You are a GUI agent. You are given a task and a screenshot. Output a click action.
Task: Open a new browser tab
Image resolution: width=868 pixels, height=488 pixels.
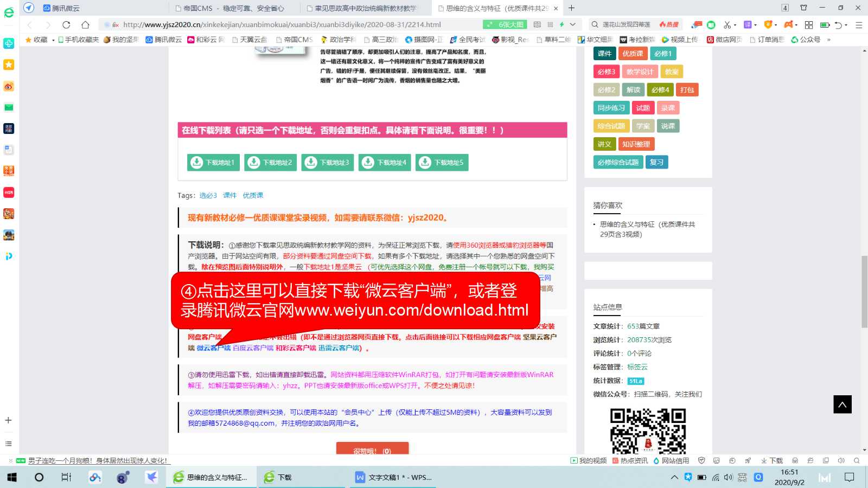coord(571,8)
